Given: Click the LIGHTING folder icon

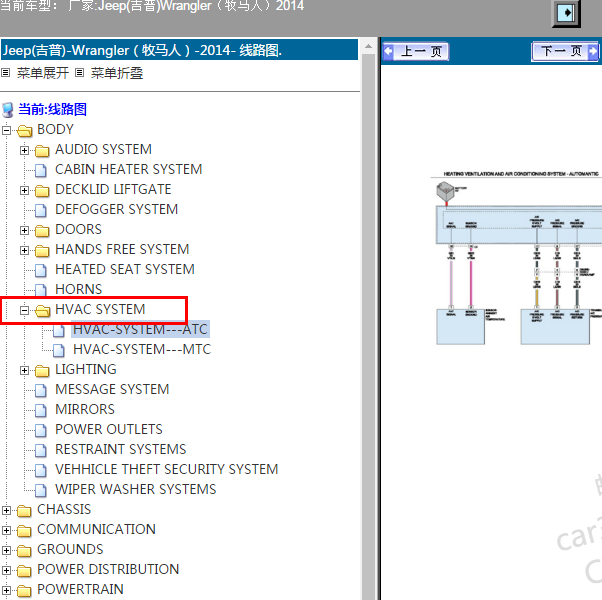Looking at the screenshot, I should click(x=42, y=370).
